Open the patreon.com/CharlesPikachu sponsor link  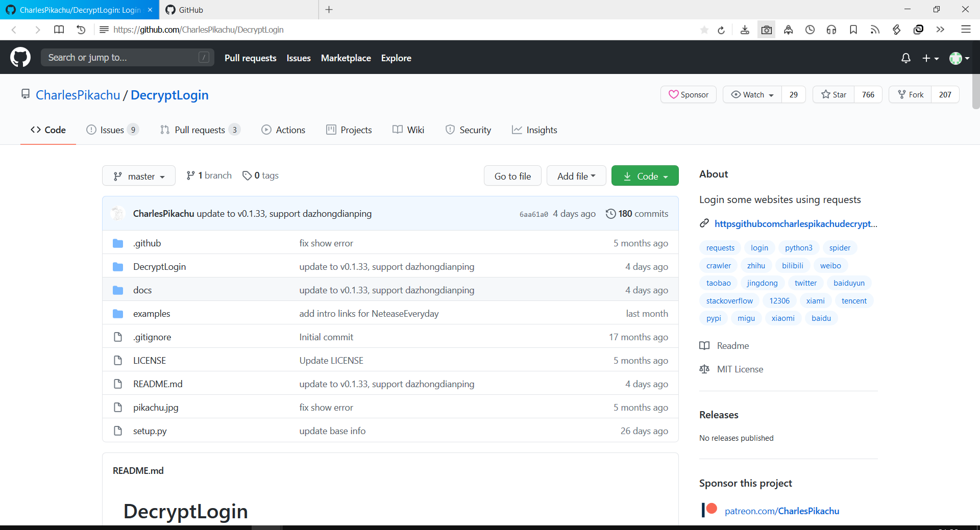pyautogui.click(x=782, y=511)
